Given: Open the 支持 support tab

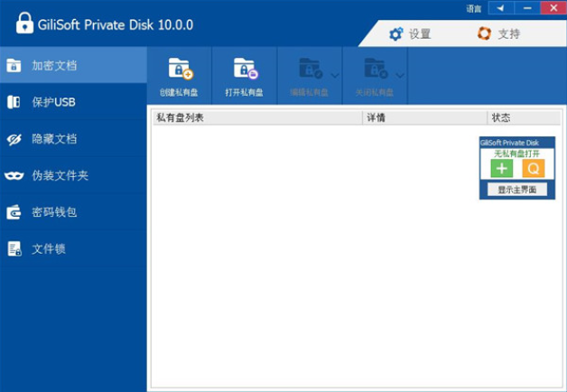Looking at the screenshot, I should [498, 34].
